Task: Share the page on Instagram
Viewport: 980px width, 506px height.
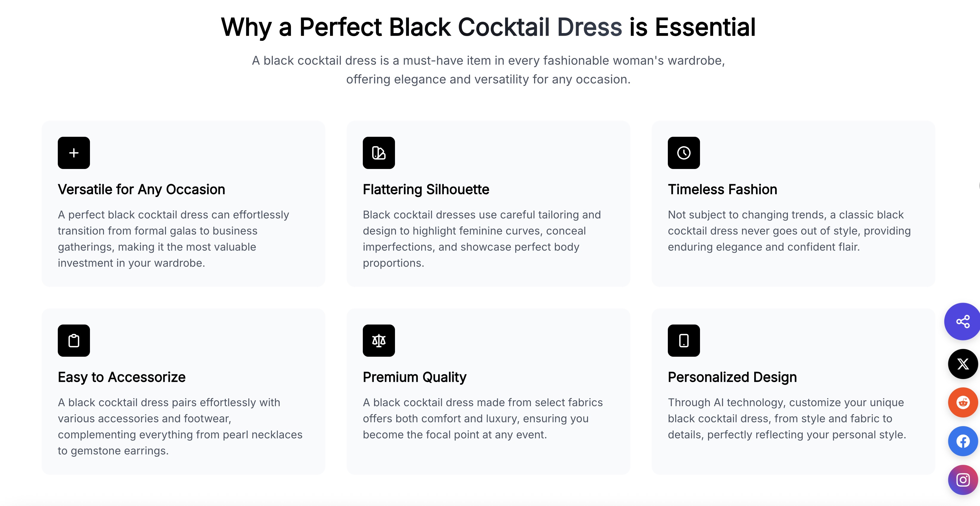Action: [963, 480]
